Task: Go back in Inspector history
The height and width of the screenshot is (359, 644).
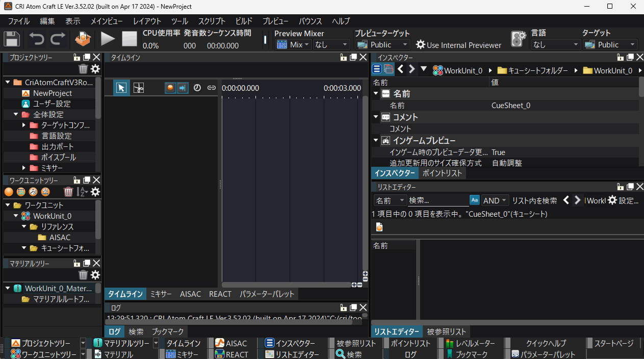Action: click(x=401, y=69)
